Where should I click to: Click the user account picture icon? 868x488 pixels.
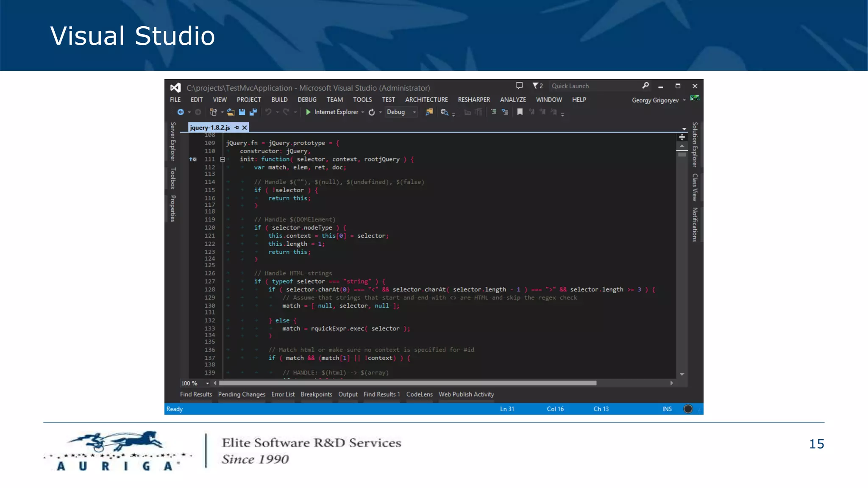(x=695, y=98)
